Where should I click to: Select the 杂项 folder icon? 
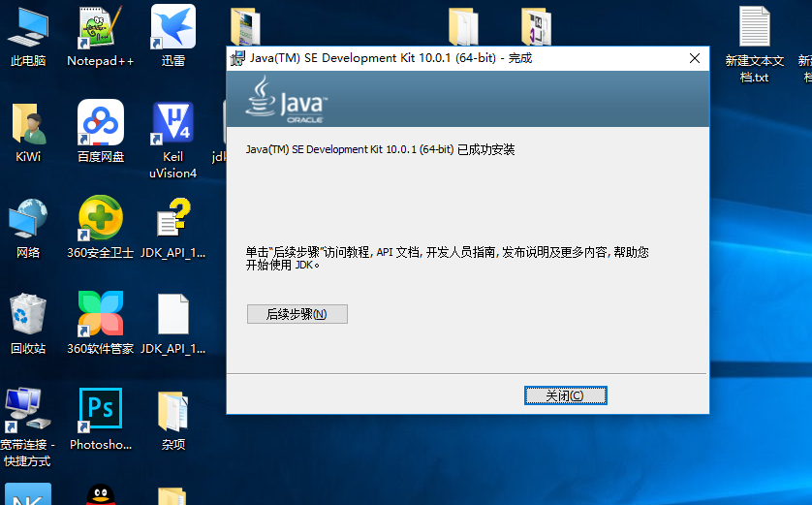click(173, 421)
